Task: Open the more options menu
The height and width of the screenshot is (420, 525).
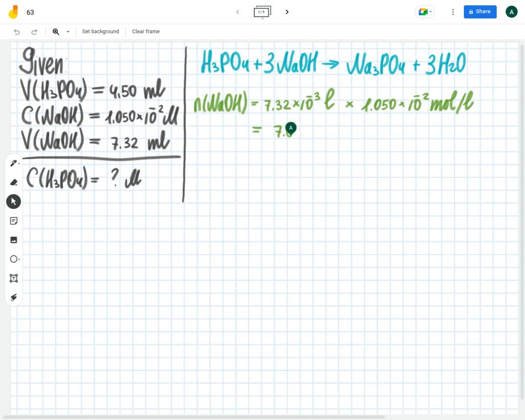Action: [453, 11]
